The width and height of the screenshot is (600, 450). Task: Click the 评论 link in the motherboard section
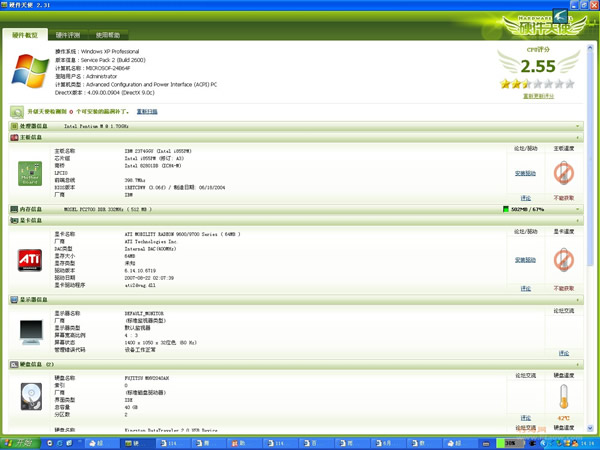pyautogui.click(x=526, y=198)
